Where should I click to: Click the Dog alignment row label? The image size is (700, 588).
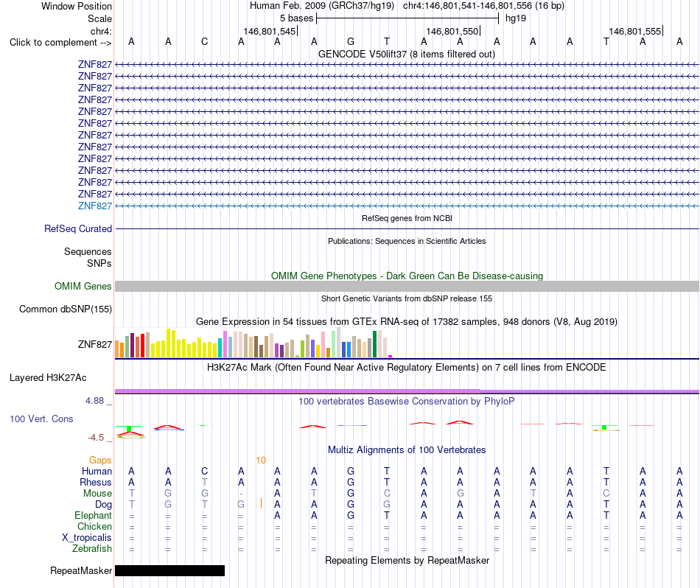(x=103, y=505)
